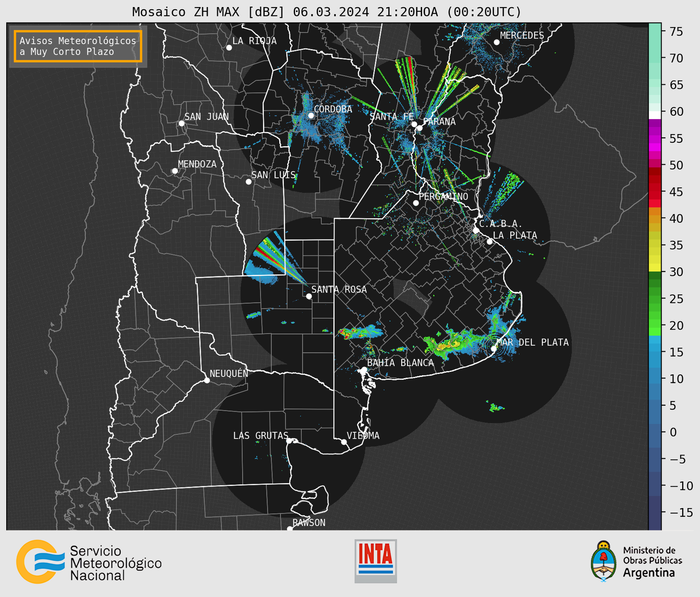700x597 pixels.
Task: Click the La Plata city marker dot
Action: 490,242
